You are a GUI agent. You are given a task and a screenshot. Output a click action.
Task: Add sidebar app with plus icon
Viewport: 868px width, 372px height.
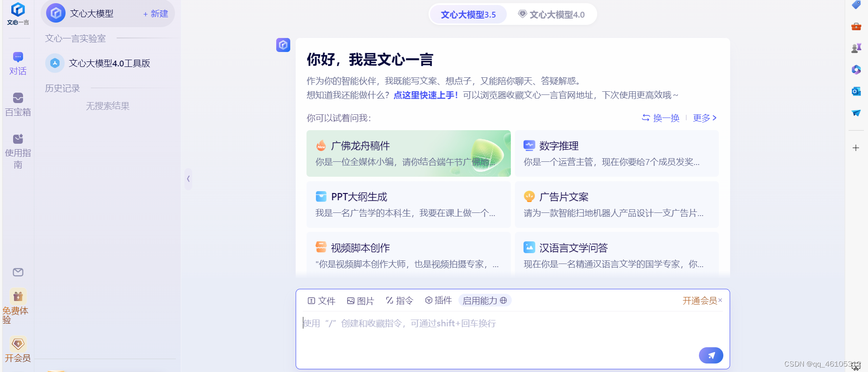[x=856, y=148]
